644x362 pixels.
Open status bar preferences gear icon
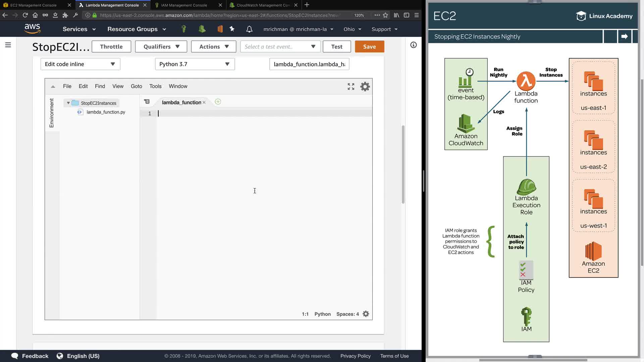coord(366,314)
